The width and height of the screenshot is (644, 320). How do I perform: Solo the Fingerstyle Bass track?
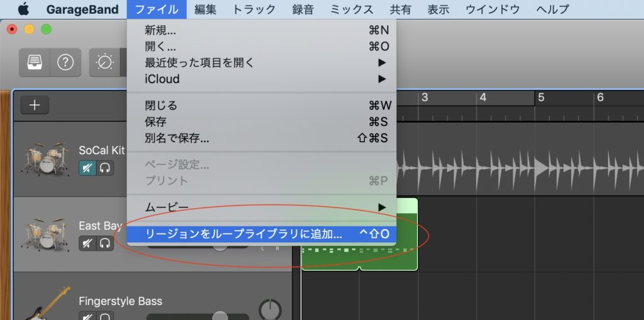105,317
